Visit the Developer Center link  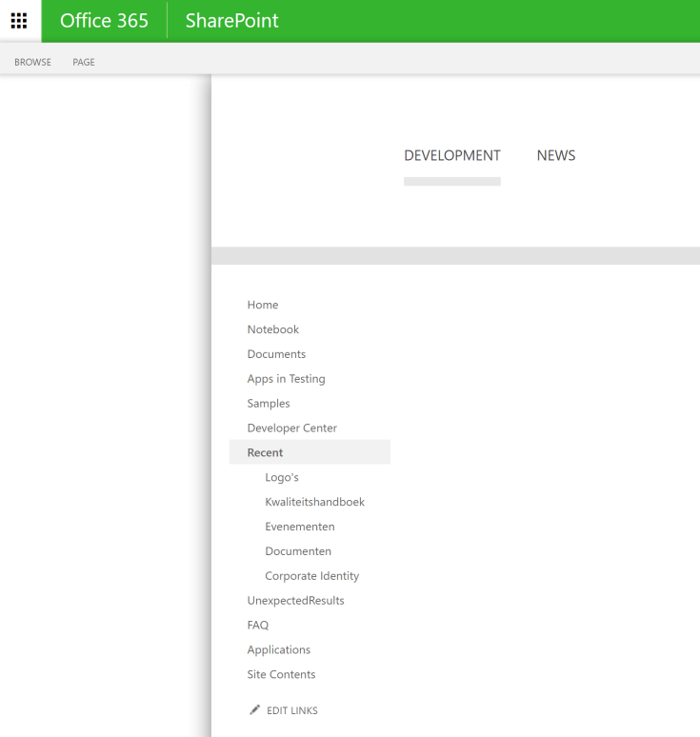291,428
